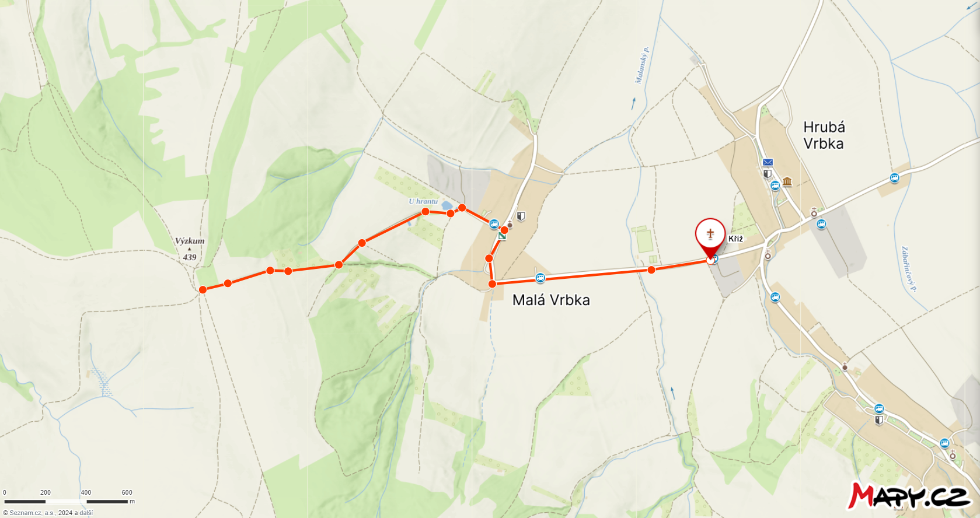Click the green trail signpost icon in Malá Vrbka

click(x=502, y=236)
